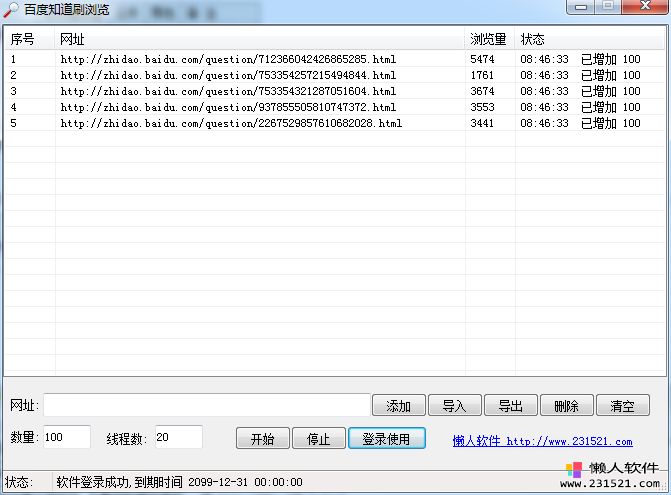Click the view count 1761 cell
The height and width of the screenshot is (495, 671).
point(482,75)
